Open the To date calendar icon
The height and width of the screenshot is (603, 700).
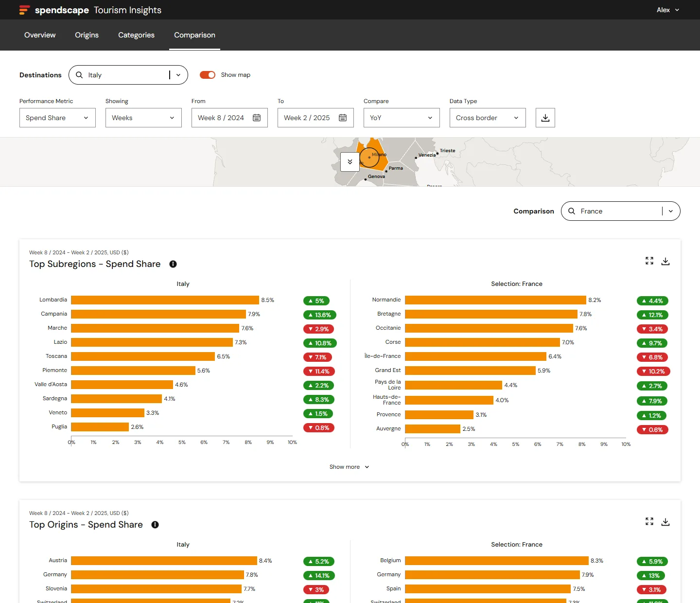pyautogui.click(x=343, y=118)
